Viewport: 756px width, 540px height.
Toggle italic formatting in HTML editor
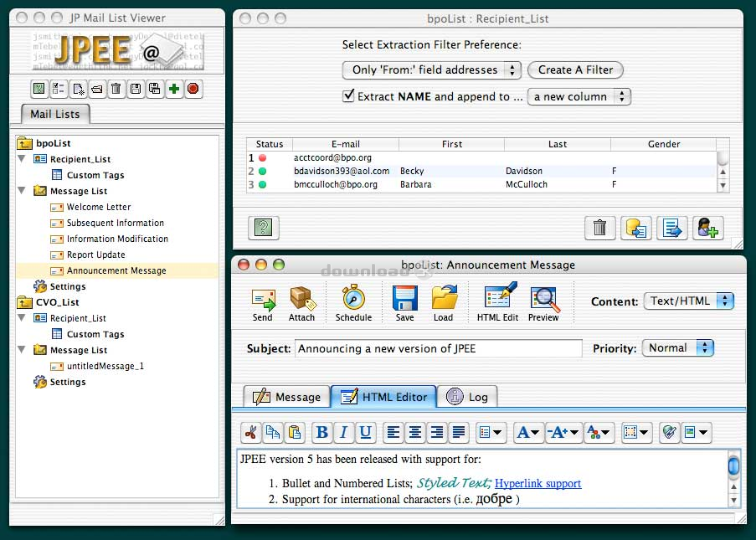[x=344, y=433]
